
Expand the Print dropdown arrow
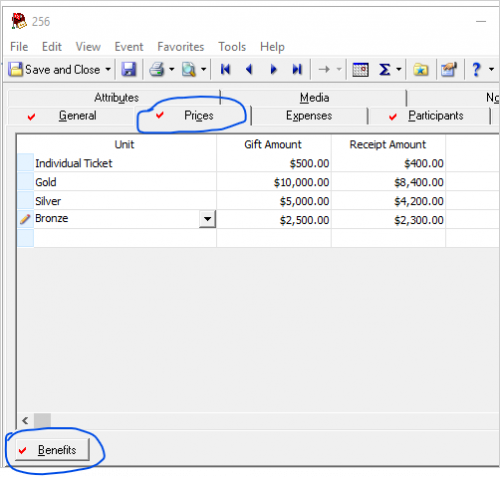[172, 70]
